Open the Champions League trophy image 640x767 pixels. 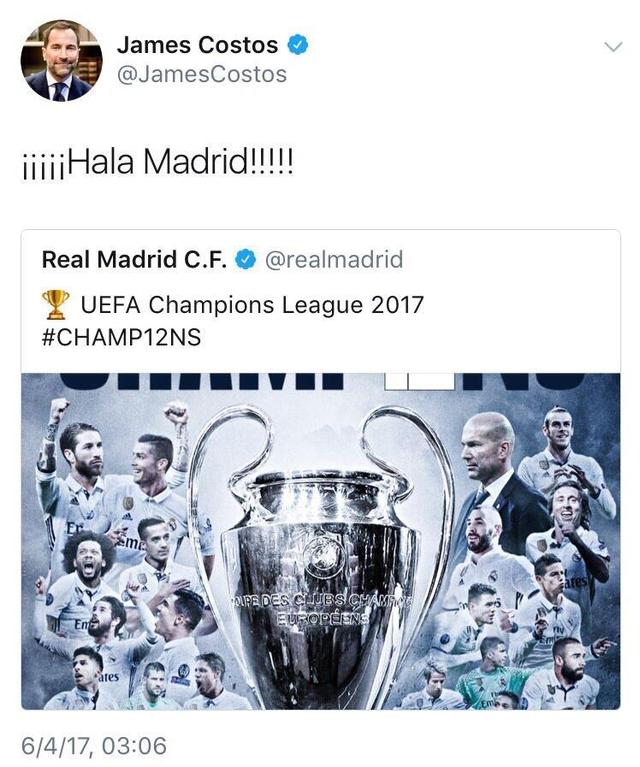point(320,541)
